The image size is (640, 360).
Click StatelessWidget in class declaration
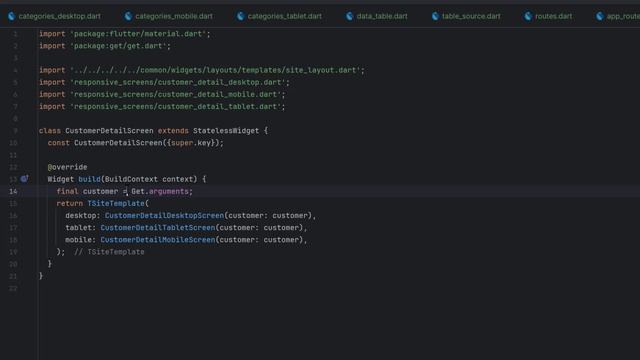click(x=226, y=131)
